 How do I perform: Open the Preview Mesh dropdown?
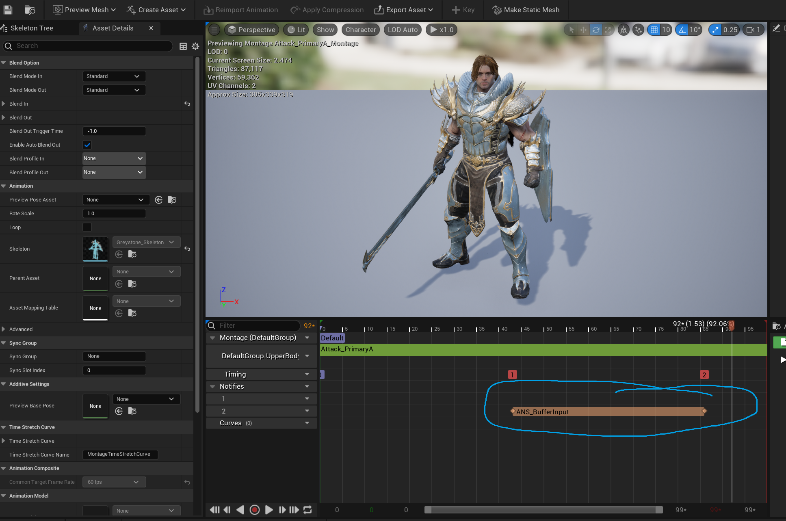point(84,10)
